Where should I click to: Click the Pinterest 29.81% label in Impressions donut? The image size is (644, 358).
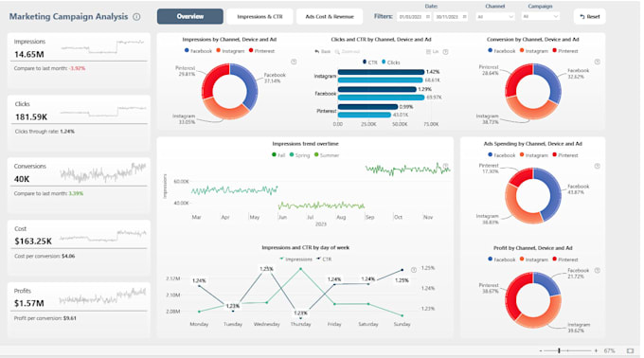pos(186,71)
